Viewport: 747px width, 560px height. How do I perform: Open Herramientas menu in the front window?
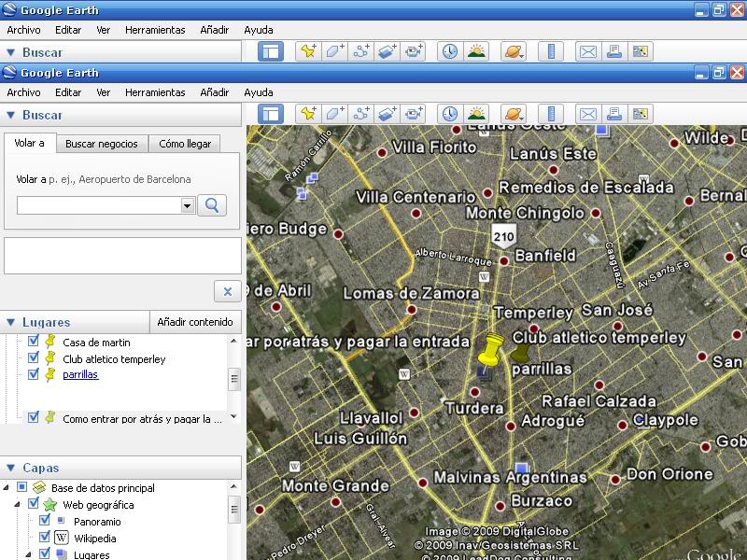tap(155, 92)
